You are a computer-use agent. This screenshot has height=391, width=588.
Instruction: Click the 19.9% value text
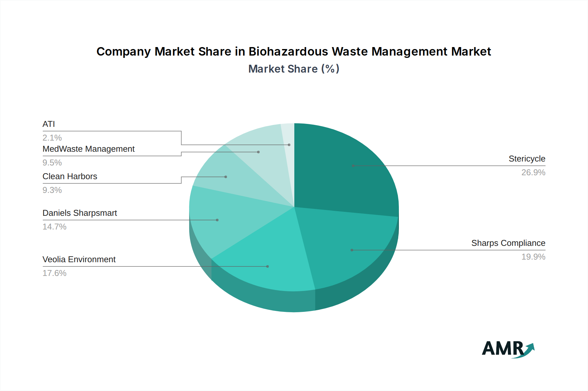pos(533,257)
